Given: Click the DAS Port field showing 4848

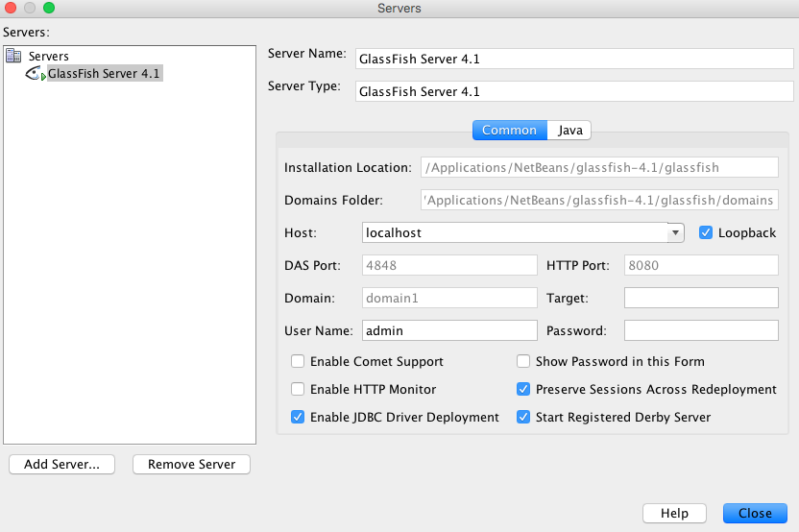Looking at the screenshot, I should pos(450,265).
